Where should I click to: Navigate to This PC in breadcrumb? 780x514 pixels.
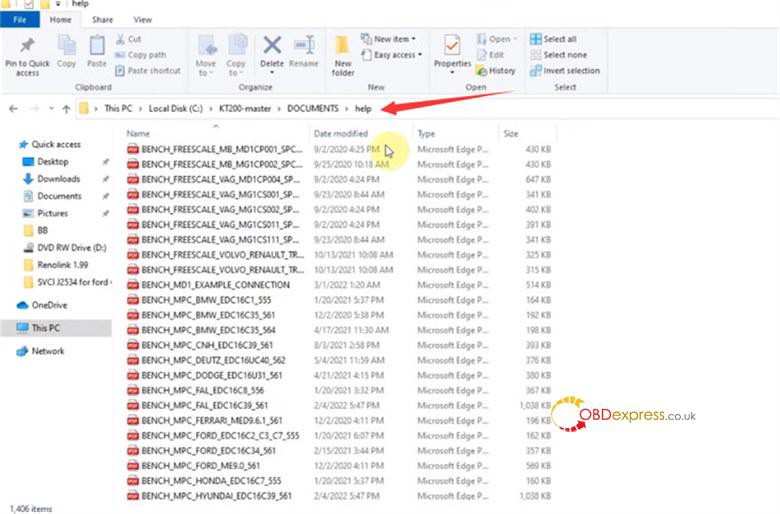[x=118, y=108]
